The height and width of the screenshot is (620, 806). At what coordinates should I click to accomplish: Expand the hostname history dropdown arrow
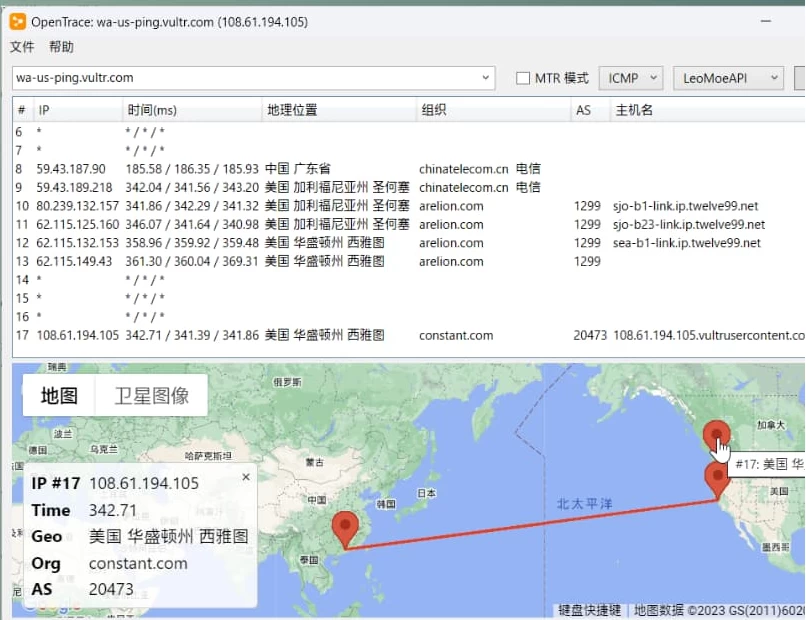(x=486, y=78)
